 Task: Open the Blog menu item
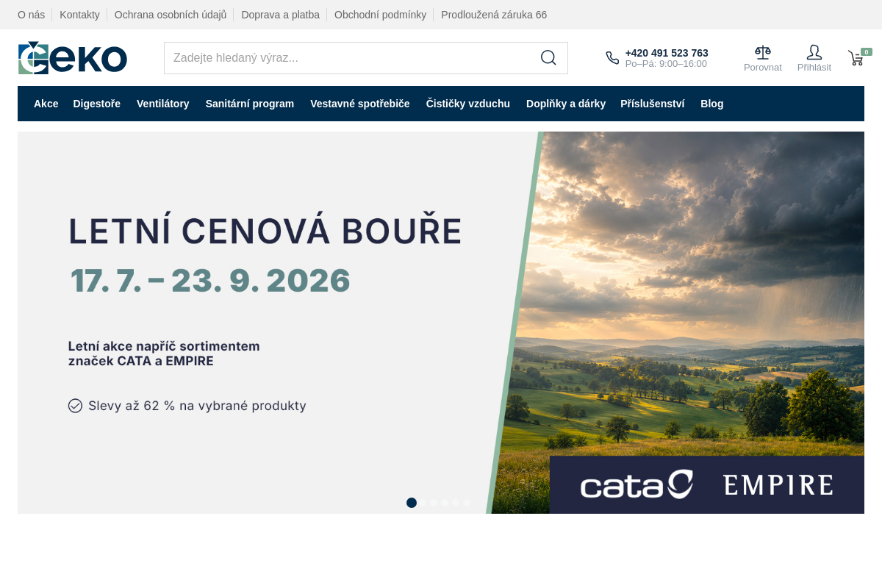(712, 104)
